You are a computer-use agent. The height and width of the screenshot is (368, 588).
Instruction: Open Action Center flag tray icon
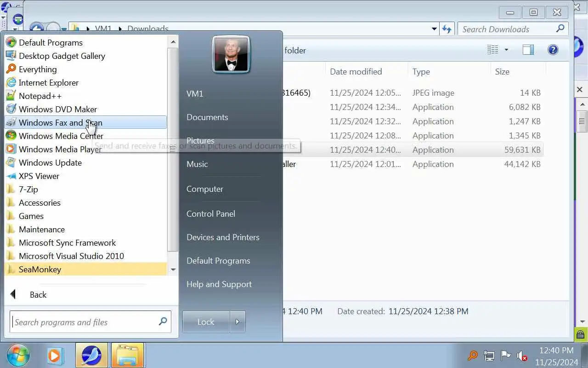tap(505, 355)
